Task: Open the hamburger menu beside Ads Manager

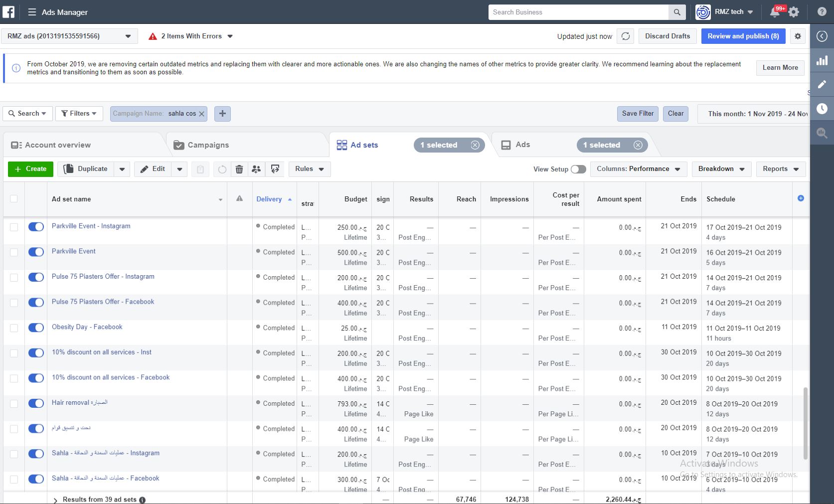Action: (x=32, y=12)
